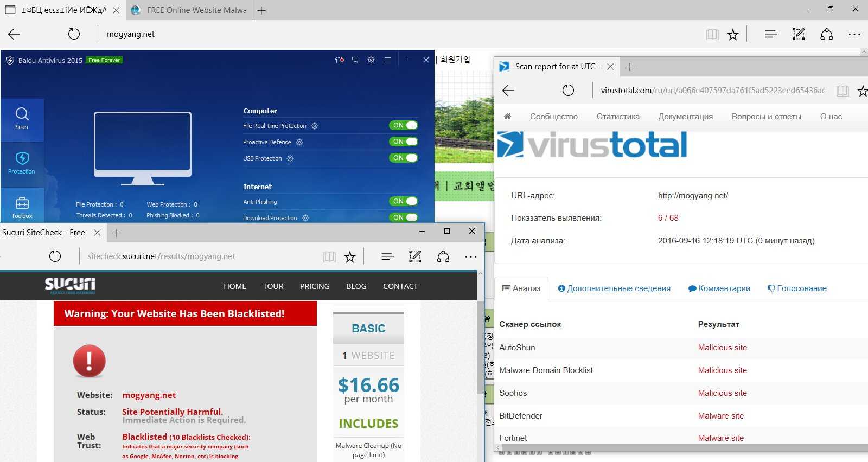
Task: Refresh the Sucuri SiteCheck page
Action: [x=55, y=256]
